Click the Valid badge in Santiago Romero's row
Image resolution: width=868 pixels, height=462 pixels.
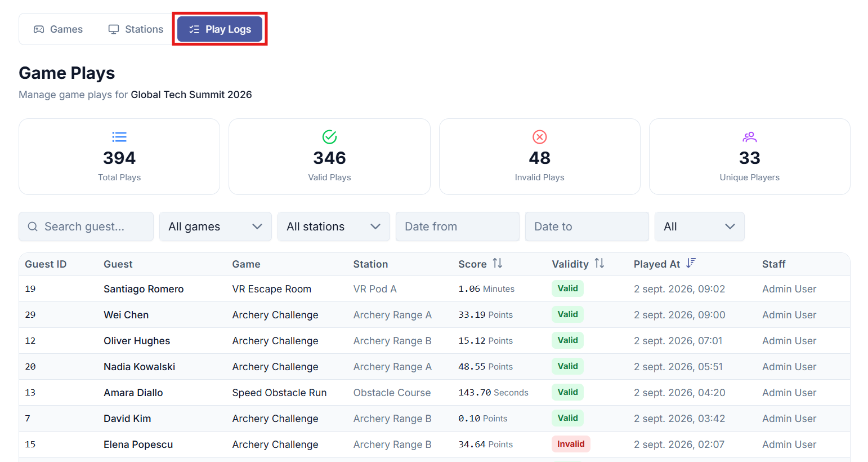coord(567,288)
